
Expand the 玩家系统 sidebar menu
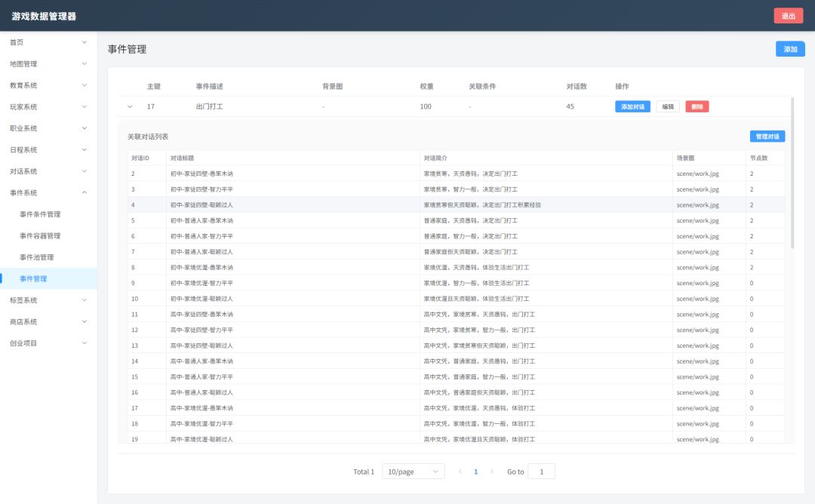(48, 107)
